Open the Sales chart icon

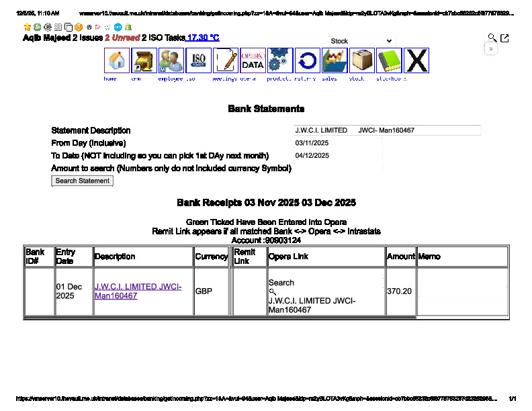point(335,60)
